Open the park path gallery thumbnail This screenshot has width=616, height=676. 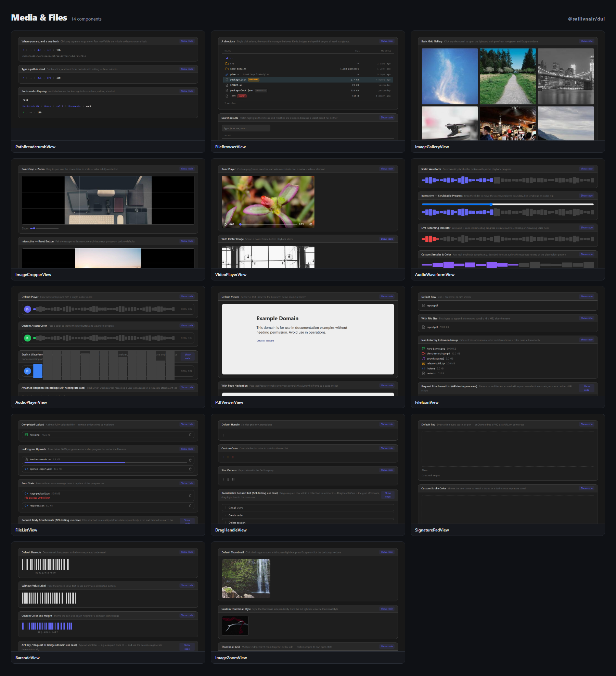(508, 76)
